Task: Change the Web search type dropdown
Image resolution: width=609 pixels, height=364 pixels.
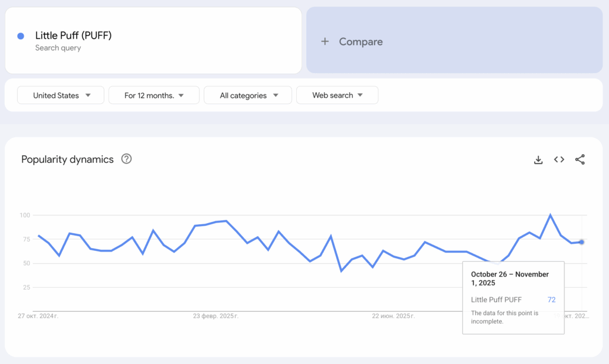Action: [337, 95]
